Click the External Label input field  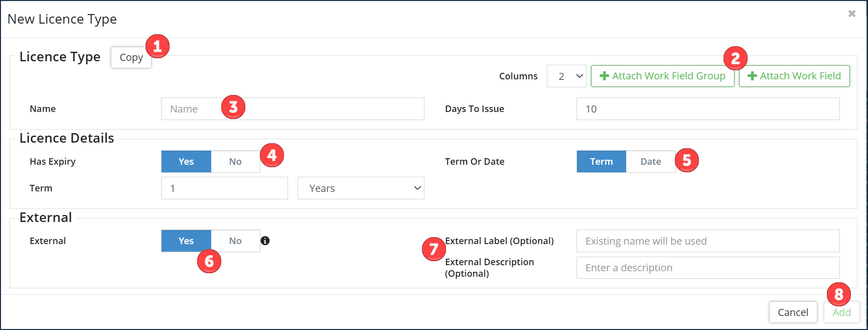click(708, 241)
